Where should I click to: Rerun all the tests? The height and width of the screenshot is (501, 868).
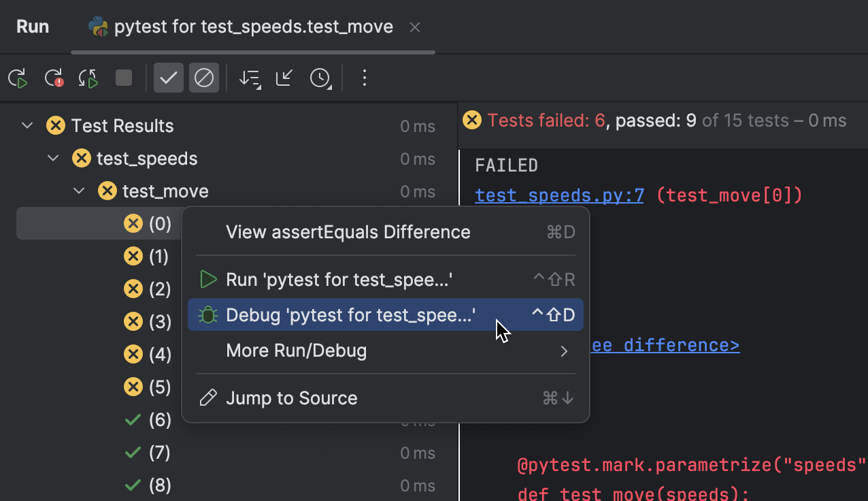18,78
